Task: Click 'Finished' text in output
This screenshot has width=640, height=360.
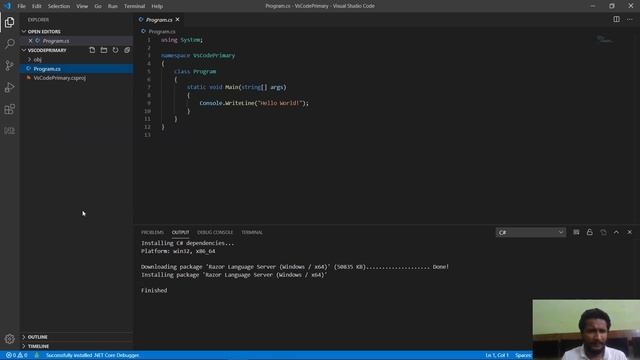Action: pos(154,291)
